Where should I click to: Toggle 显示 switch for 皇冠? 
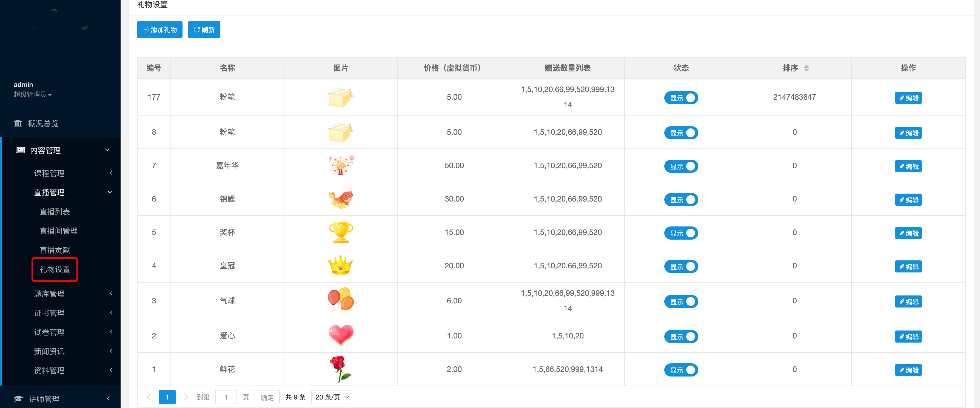681,266
